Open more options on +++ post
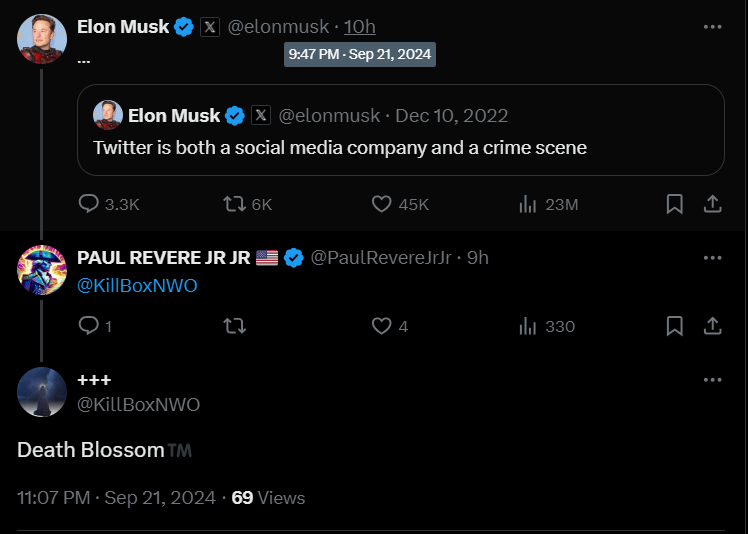Screen dimensions: 748x534 click(x=712, y=380)
